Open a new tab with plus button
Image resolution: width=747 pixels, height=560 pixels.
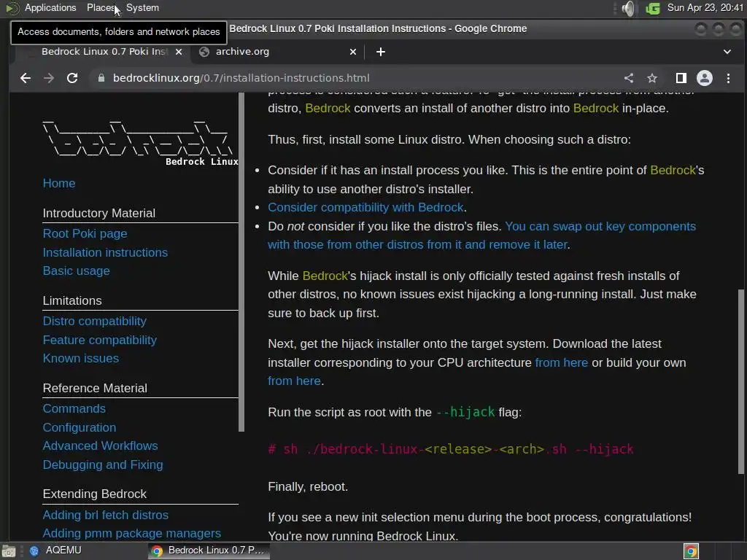pos(381,52)
